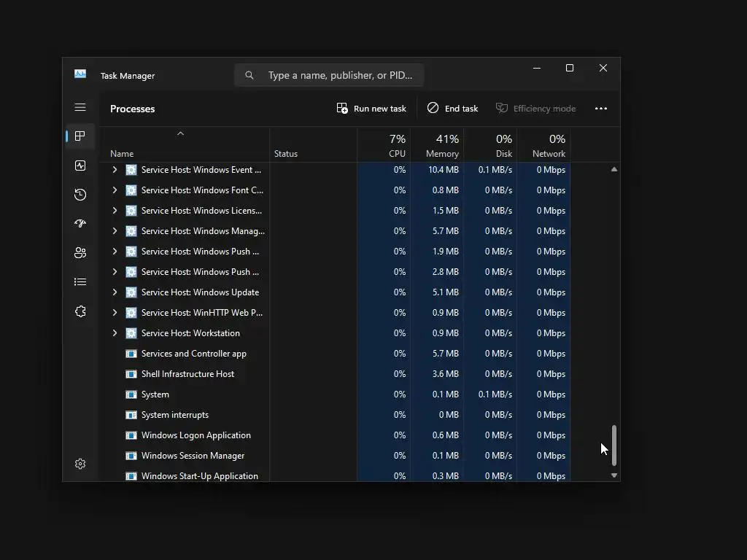The image size is (747, 560).
Task: Click the System interrupts process icon
Action: click(x=131, y=415)
